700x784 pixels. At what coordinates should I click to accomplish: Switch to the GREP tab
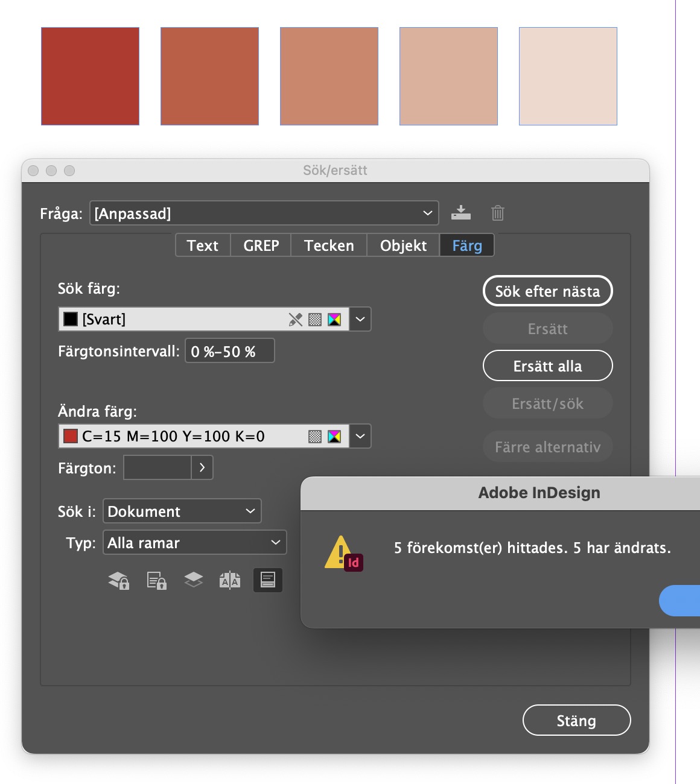260,245
